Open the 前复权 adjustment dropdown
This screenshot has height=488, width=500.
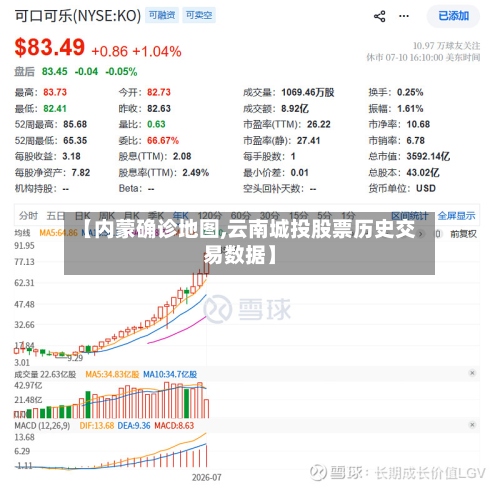coord(463,234)
